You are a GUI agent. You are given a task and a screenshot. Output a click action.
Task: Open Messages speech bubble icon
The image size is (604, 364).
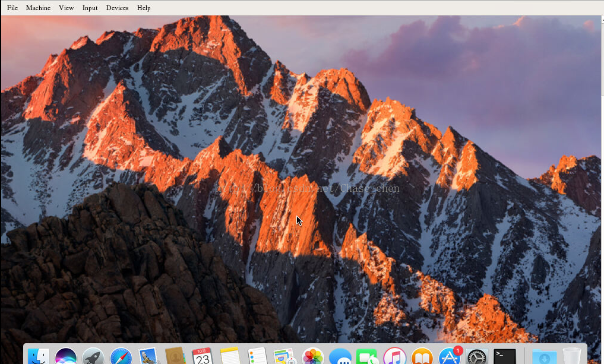(340, 356)
